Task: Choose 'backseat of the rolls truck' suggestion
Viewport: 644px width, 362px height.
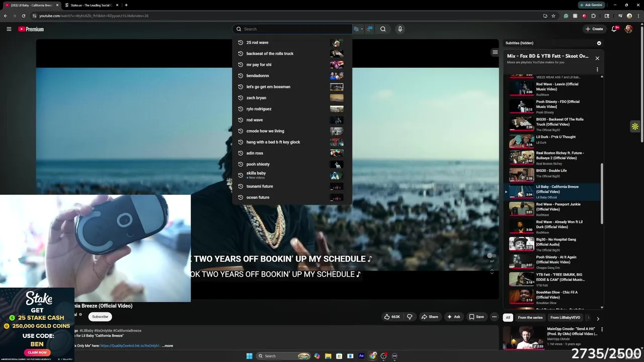Action: [x=292, y=54]
